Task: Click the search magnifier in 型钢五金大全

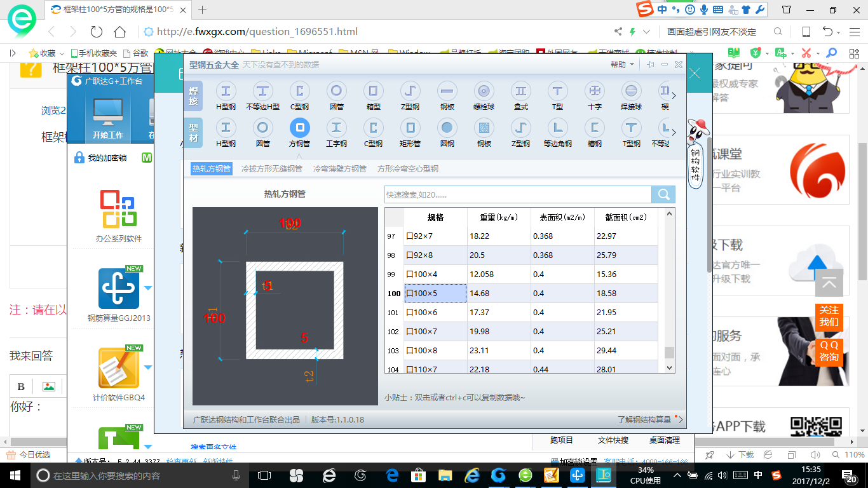Action: tap(663, 194)
